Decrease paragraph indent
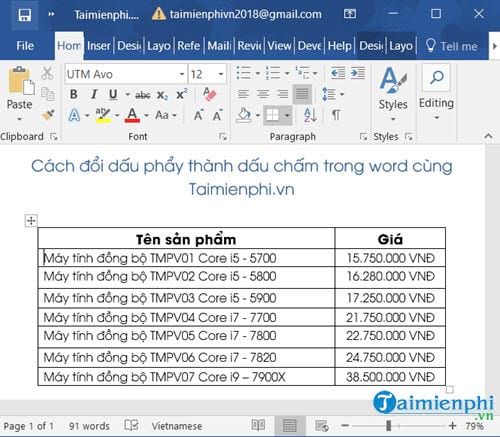Image resolution: width=500 pixels, height=437 pixels. [338, 73]
